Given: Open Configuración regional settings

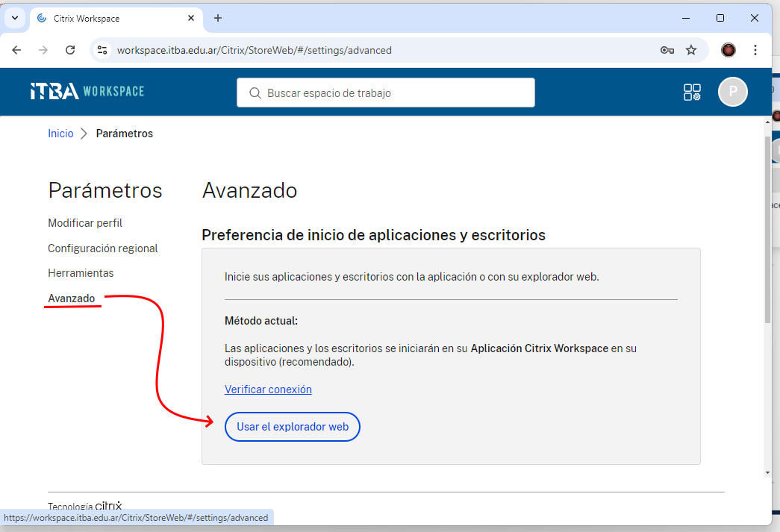Looking at the screenshot, I should [103, 248].
